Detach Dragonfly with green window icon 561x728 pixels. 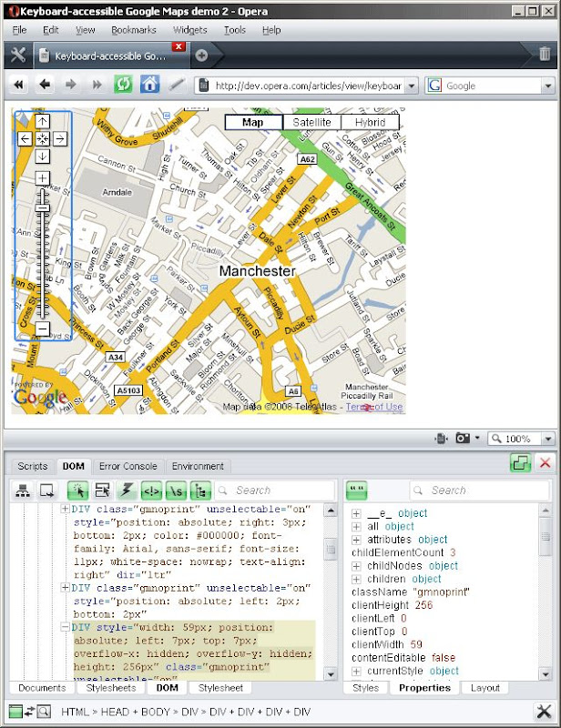[520, 463]
